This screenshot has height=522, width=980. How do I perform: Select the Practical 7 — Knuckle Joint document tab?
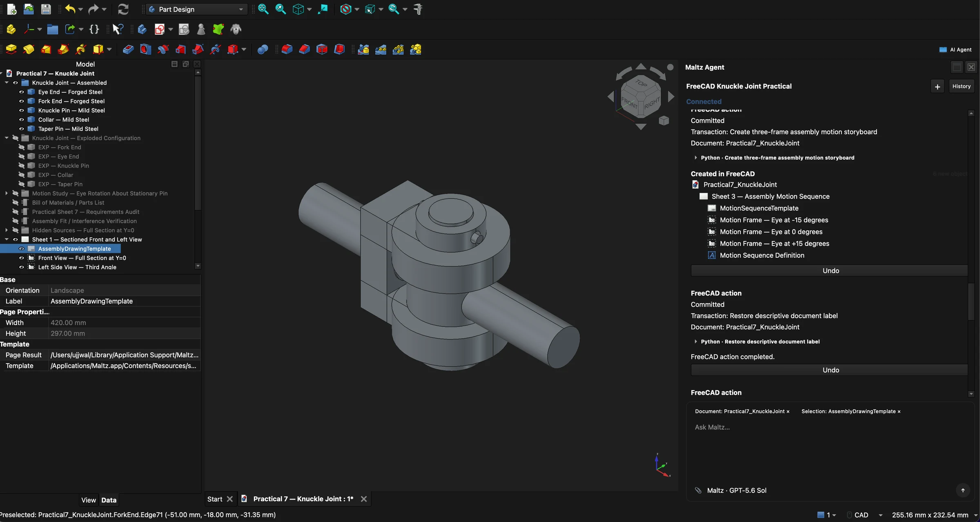click(303, 499)
